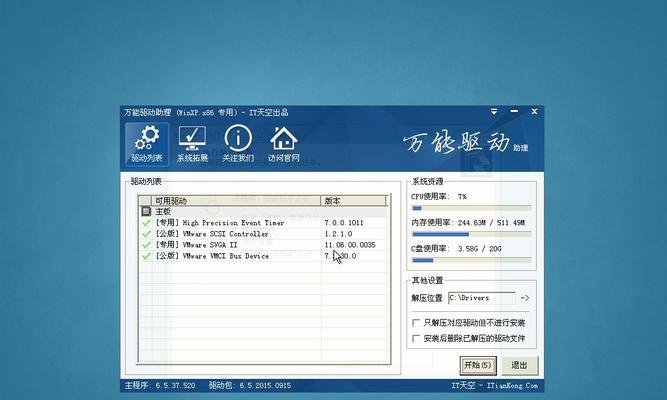Click the ITianKong.Com link in status bar
Image resolution: width=667 pixels, height=400 pixels.
tap(512, 386)
